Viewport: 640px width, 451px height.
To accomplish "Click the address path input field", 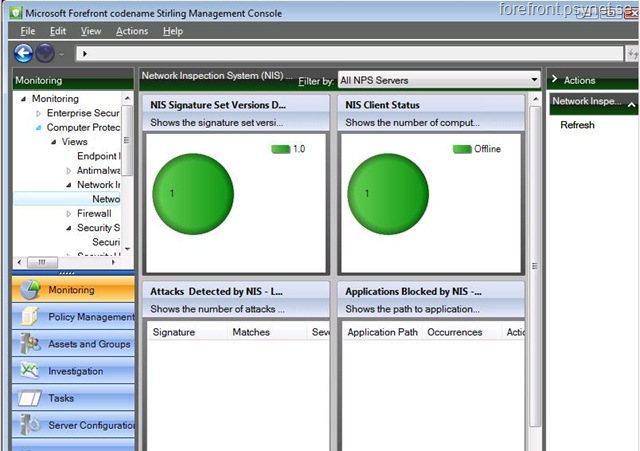I will click(x=300, y=53).
